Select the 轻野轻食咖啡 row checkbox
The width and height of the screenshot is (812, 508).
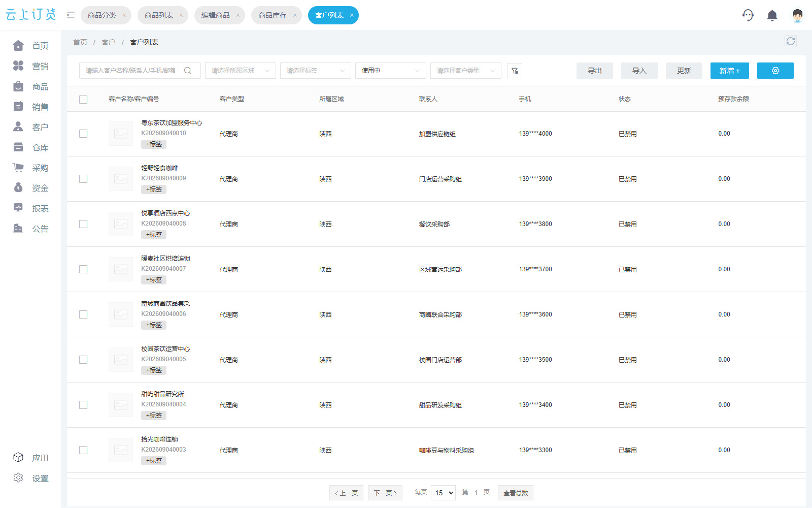(x=83, y=179)
